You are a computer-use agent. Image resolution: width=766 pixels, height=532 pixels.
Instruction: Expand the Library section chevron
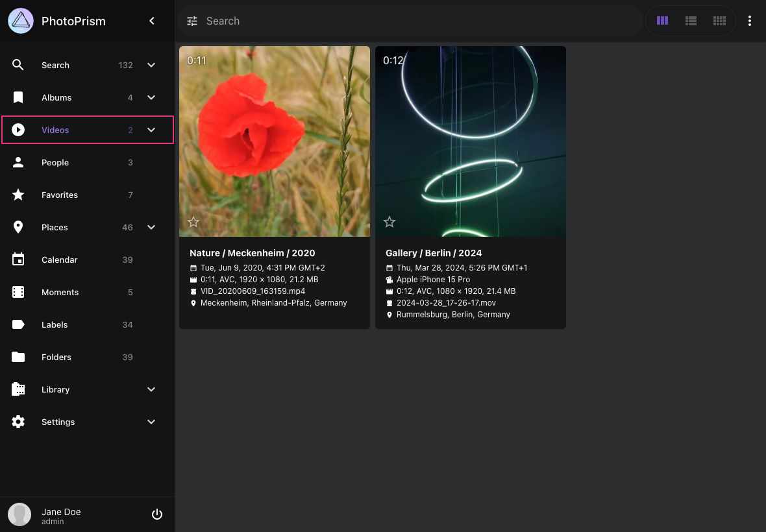pyautogui.click(x=151, y=389)
